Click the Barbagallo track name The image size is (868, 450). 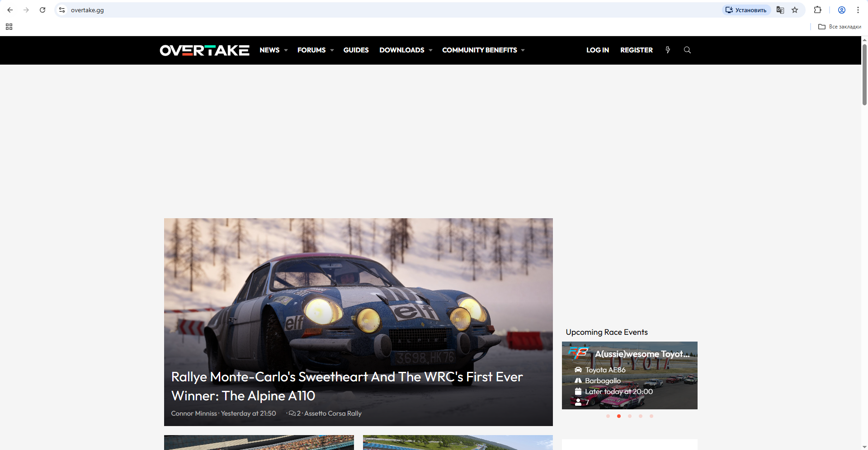[x=603, y=381]
